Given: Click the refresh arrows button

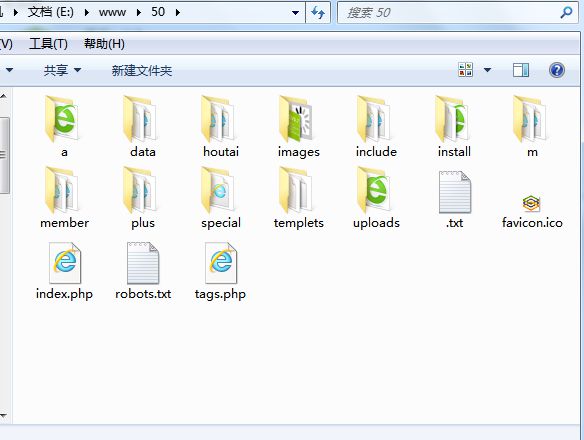Looking at the screenshot, I should point(318,13).
